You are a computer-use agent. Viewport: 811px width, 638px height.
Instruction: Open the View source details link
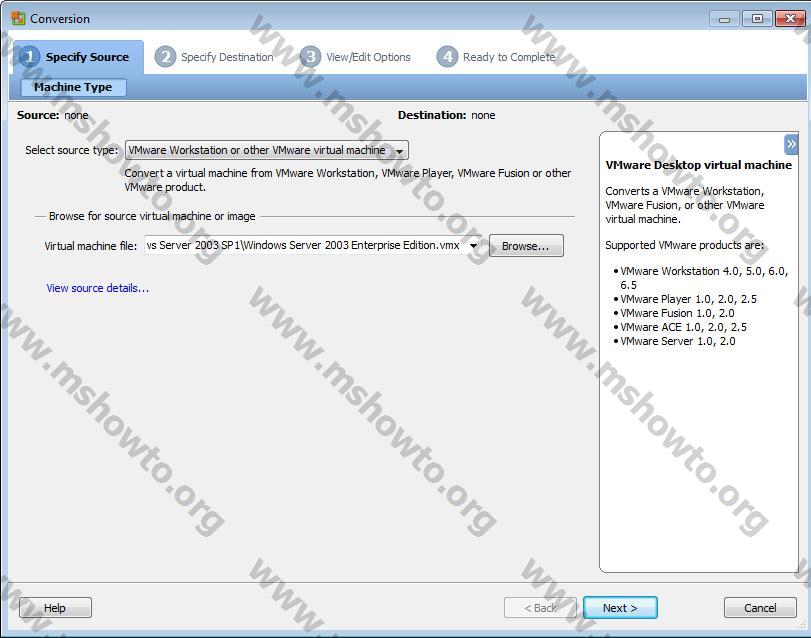98,288
